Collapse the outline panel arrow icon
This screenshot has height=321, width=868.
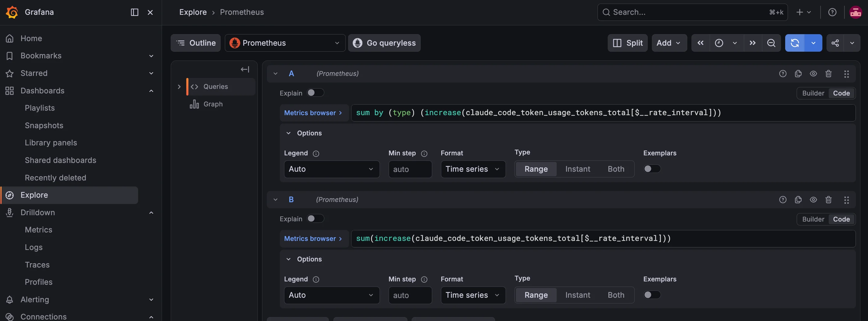pos(245,70)
